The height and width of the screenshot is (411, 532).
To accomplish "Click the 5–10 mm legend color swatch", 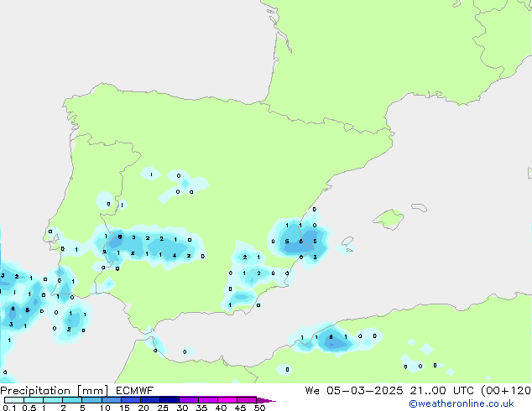I will (91, 400).
